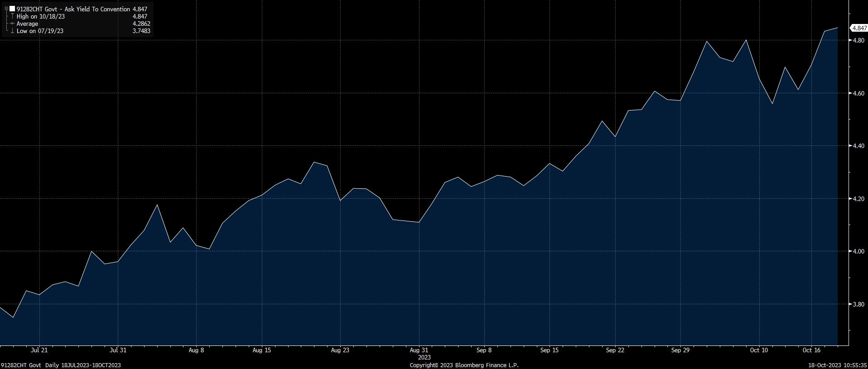The height and width of the screenshot is (369, 868).
Task: Click the 4.847 last-value flag on y-axis
Action: point(858,28)
